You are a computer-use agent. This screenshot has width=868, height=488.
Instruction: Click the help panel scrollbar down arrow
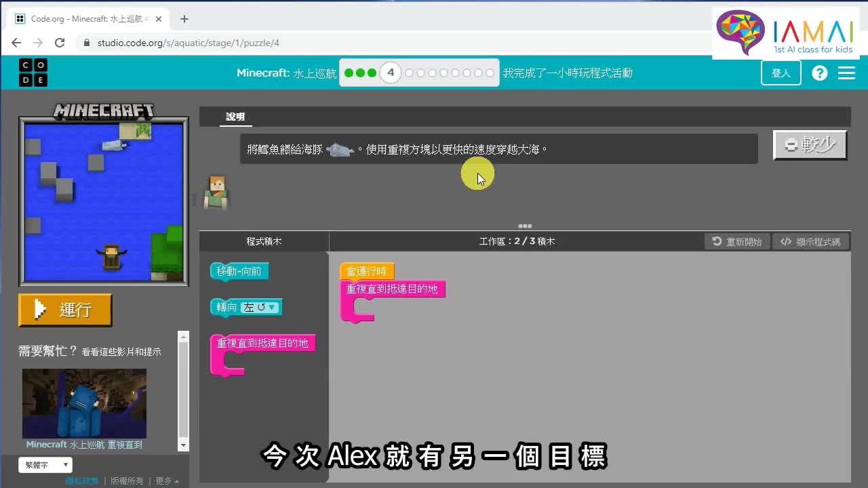(183, 445)
